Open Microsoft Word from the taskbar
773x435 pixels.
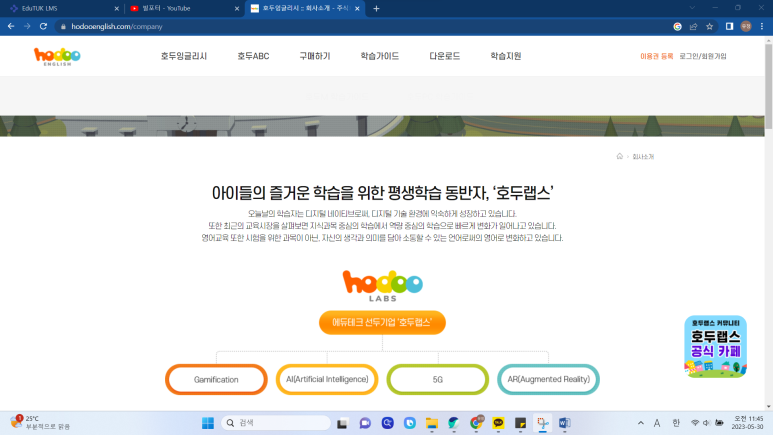(564, 423)
